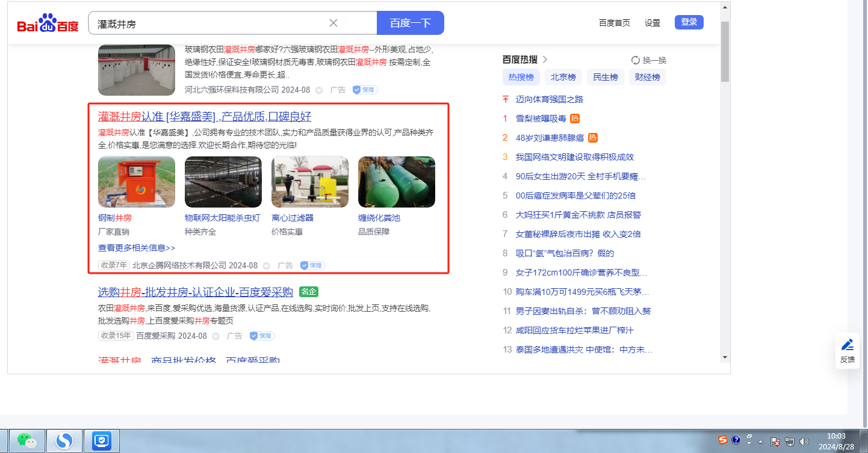Viewport: 868px width, 453px height.
Task: Open the 物联网太阳能杀虫灯 product link
Action: point(223,218)
